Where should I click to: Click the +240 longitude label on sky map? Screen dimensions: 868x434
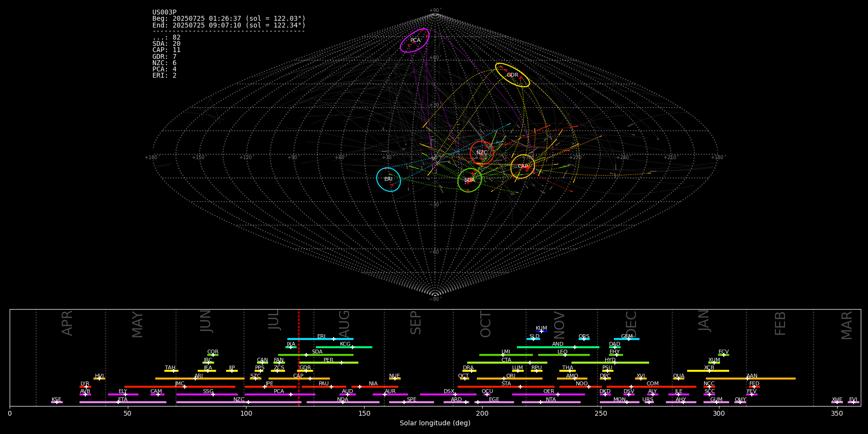[623, 157]
